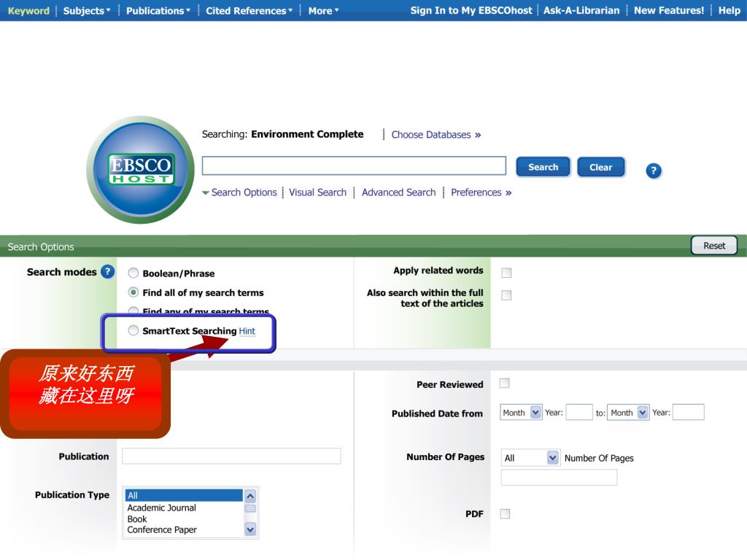Open the More menu
This screenshot has height=560, width=747.
pos(323,10)
